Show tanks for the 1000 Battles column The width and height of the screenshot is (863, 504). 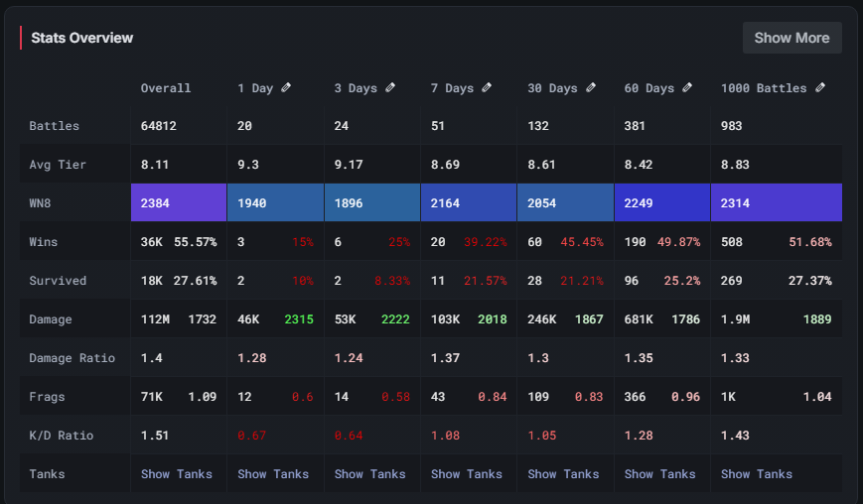(757, 474)
